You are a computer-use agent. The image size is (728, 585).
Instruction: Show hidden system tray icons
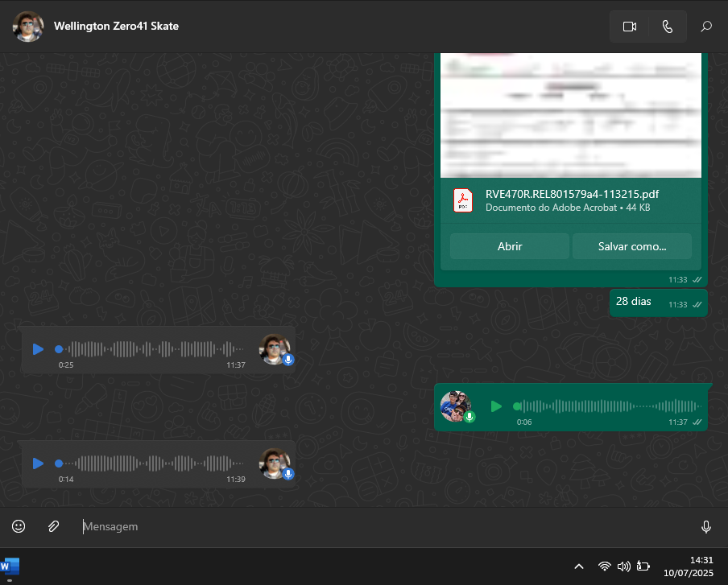pyautogui.click(x=578, y=566)
